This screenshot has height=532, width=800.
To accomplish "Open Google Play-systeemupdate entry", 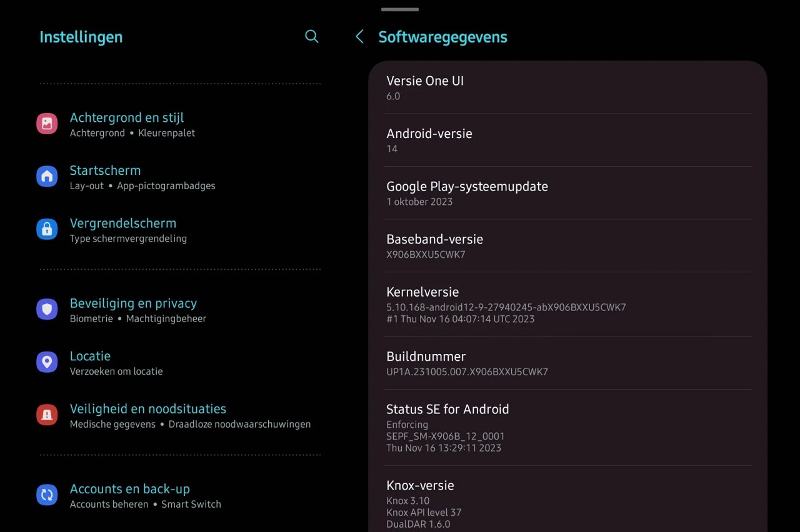I will coord(567,193).
